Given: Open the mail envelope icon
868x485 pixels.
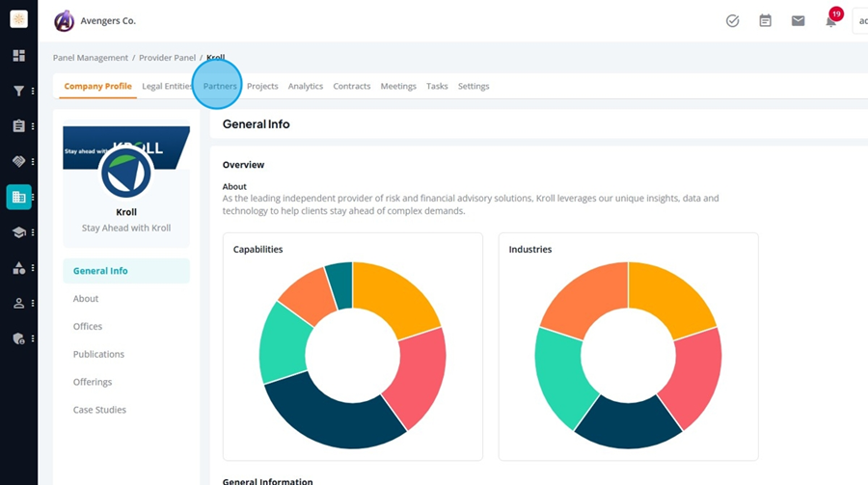Looking at the screenshot, I should 798,21.
